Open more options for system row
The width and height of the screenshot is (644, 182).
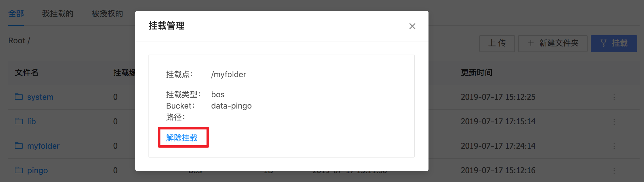pyautogui.click(x=614, y=97)
